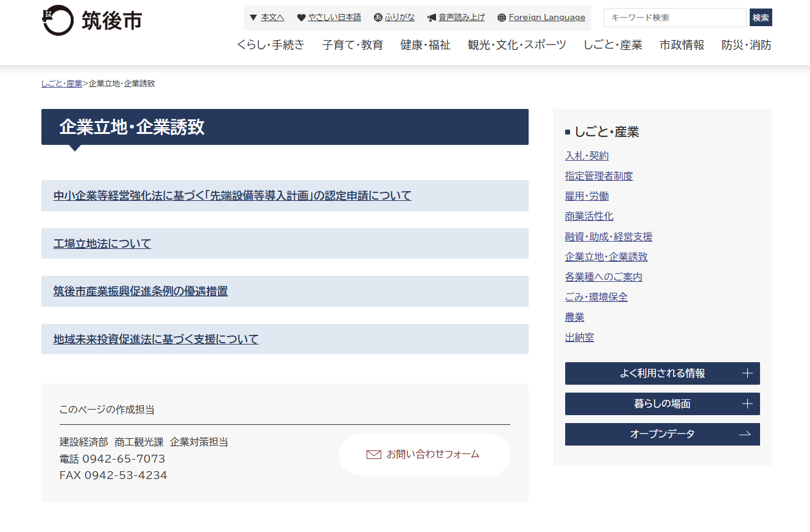Open 出納室 in sidebar
This screenshot has height=532, width=810.
tap(579, 337)
